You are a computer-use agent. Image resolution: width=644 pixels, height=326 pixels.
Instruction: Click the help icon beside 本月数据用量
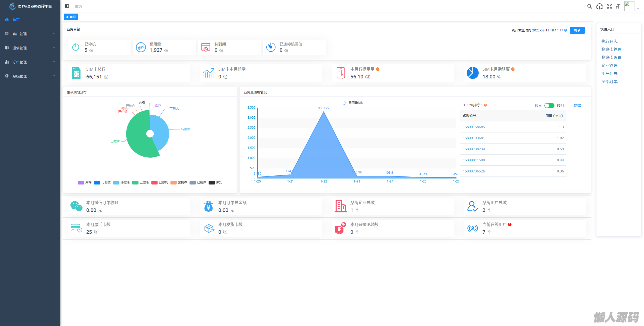pos(378,69)
